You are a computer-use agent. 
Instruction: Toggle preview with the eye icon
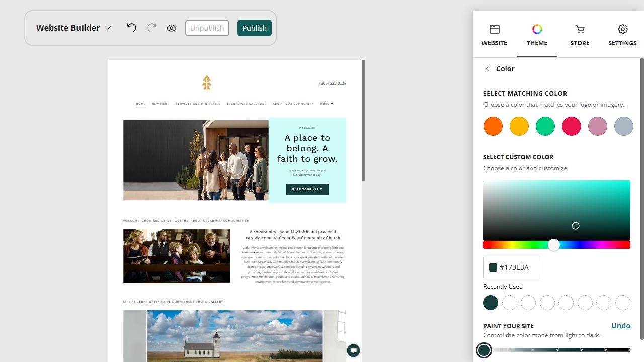click(172, 28)
